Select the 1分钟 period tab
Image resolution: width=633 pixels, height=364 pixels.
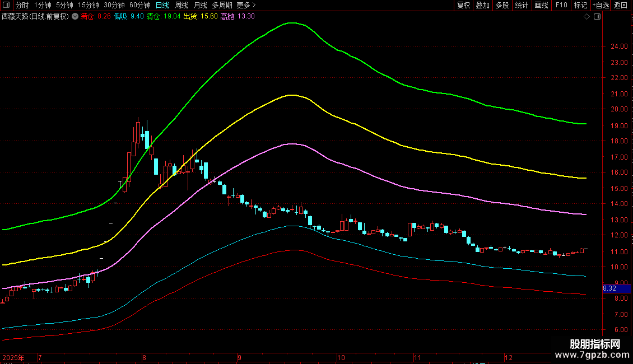point(43,5)
